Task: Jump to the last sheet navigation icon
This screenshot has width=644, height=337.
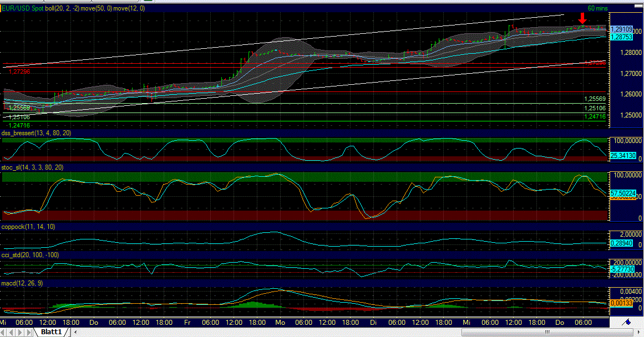Action: click(28, 331)
